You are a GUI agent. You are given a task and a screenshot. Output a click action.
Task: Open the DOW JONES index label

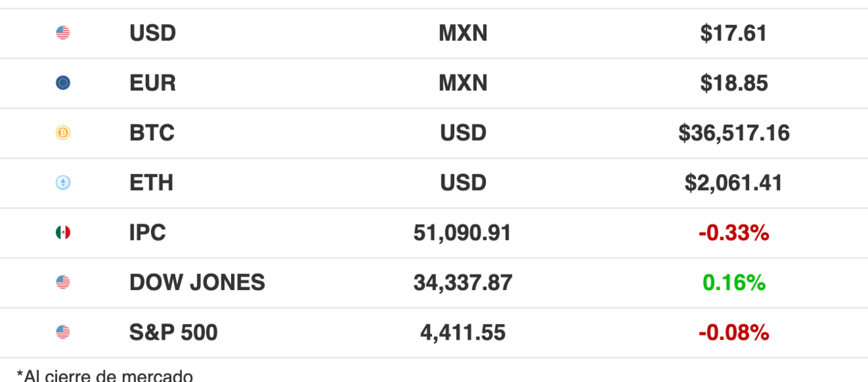[x=197, y=283]
